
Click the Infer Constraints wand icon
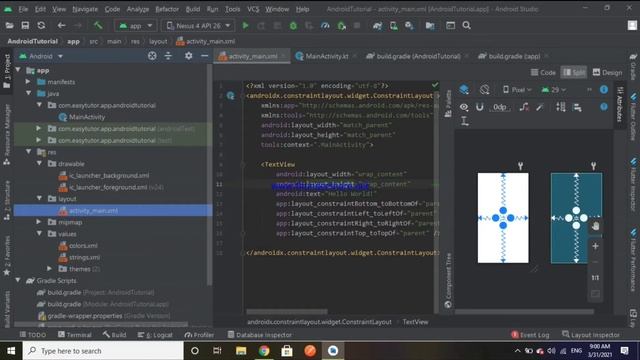pyautogui.click(x=540, y=107)
